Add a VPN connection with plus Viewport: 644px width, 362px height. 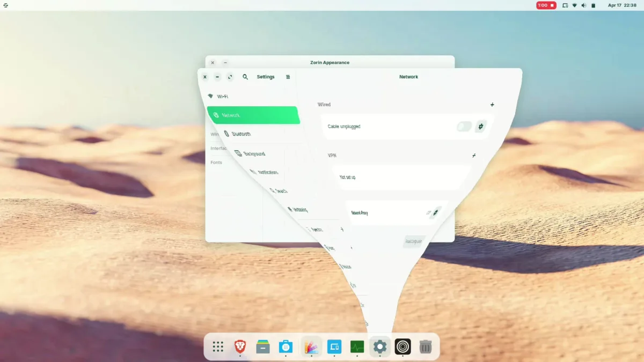(x=474, y=156)
